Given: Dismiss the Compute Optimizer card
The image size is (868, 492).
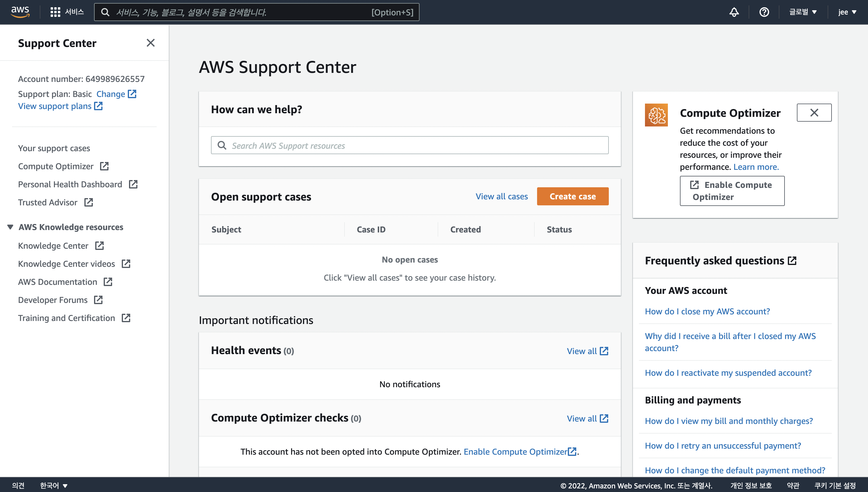Looking at the screenshot, I should 814,113.
